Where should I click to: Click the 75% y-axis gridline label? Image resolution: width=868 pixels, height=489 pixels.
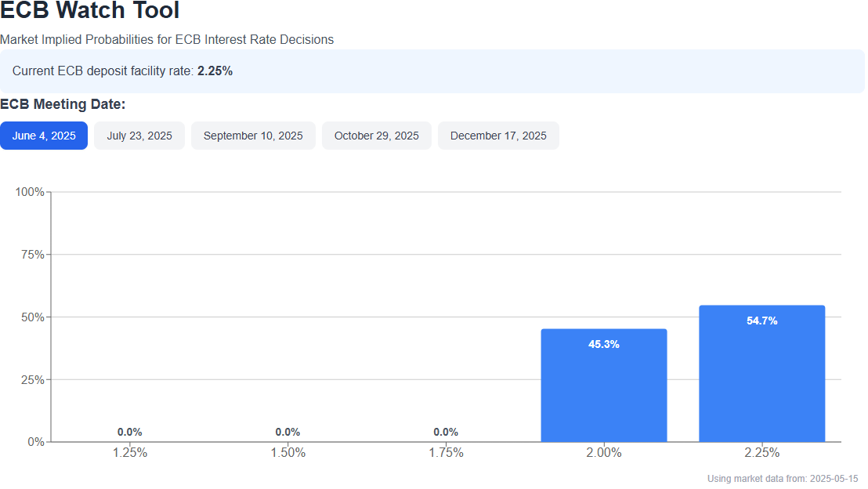point(32,255)
